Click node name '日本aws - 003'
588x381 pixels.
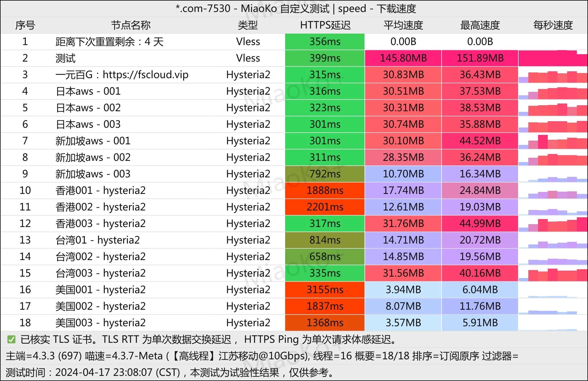tap(88, 125)
